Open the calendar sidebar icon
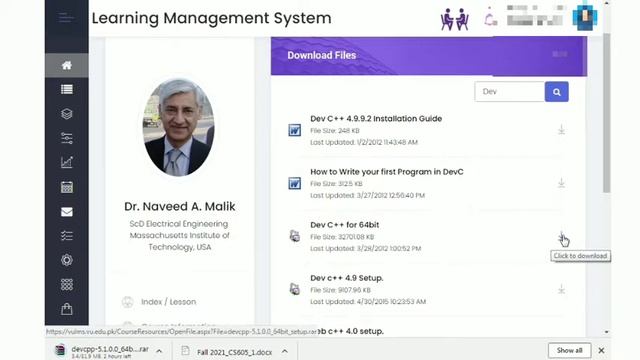 pos(67,187)
